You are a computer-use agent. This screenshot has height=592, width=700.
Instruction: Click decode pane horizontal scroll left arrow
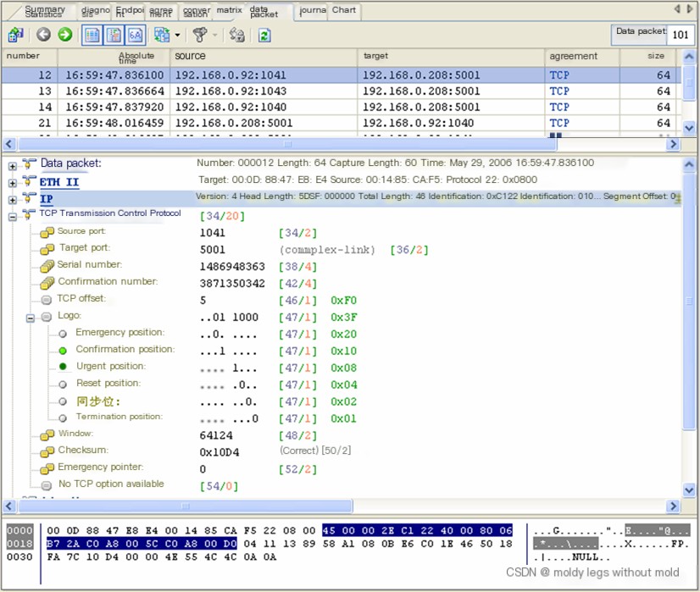click(9, 506)
